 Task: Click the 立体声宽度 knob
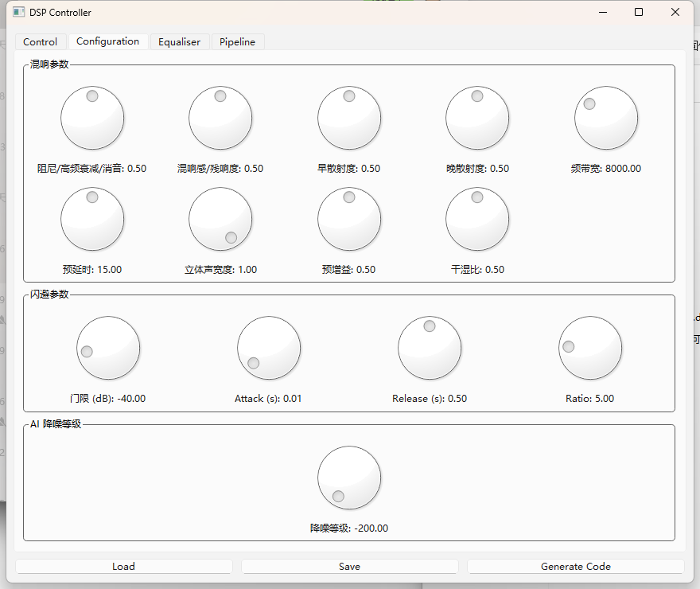220,219
